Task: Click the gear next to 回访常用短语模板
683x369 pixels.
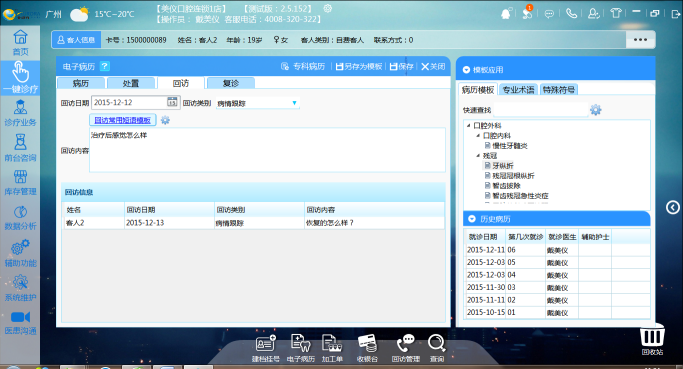Action: click(165, 120)
